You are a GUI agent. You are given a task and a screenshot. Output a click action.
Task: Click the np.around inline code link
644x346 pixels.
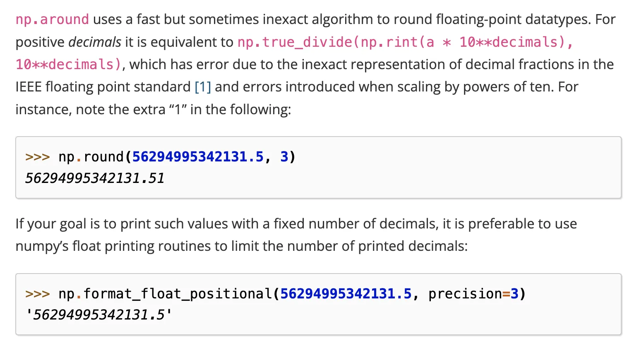pos(52,19)
